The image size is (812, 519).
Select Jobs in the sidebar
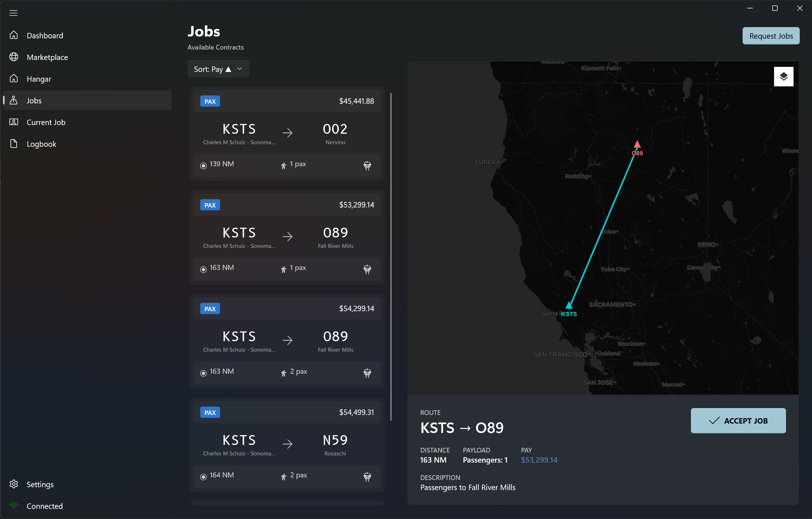(34, 100)
